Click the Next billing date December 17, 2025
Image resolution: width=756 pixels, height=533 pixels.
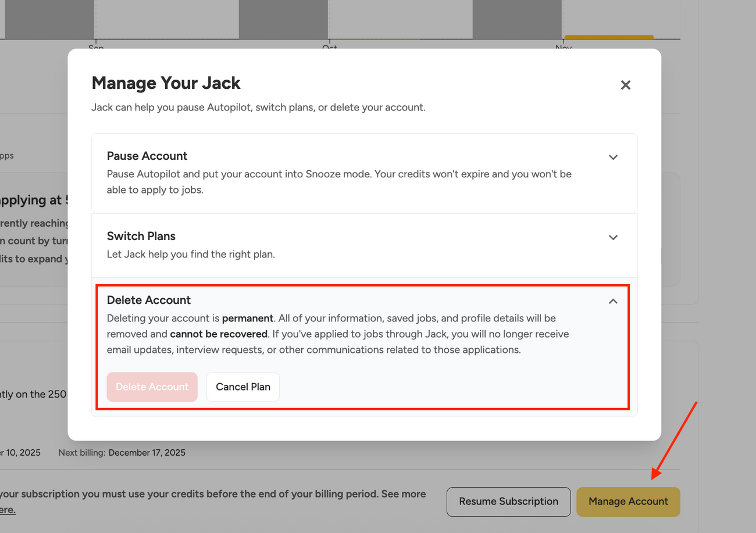(147, 453)
